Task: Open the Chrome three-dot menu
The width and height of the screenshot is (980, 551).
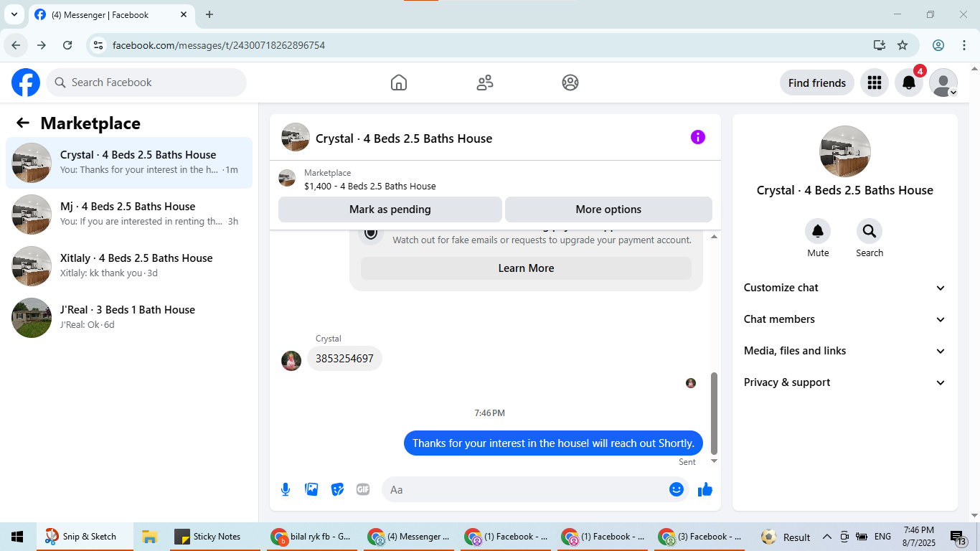Action: pos(963,45)
